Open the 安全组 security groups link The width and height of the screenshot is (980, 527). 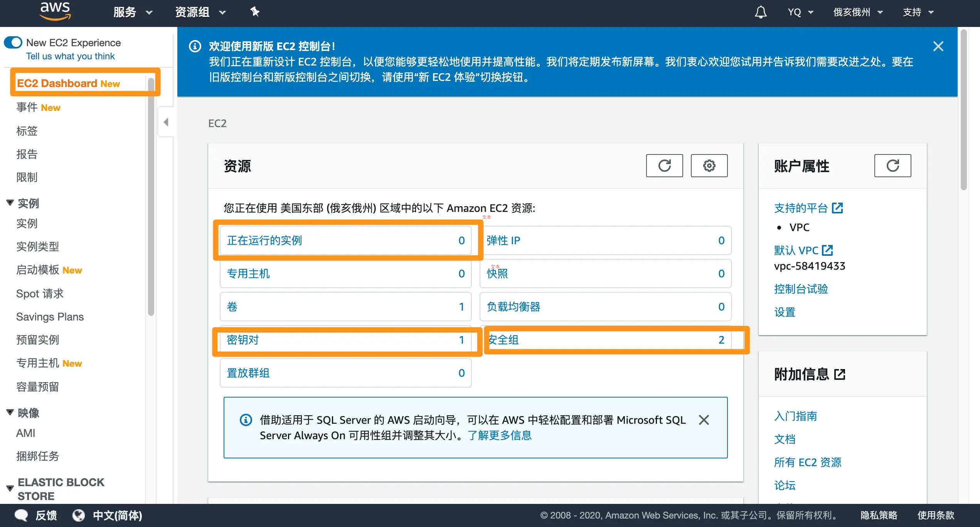click(503, 340)
